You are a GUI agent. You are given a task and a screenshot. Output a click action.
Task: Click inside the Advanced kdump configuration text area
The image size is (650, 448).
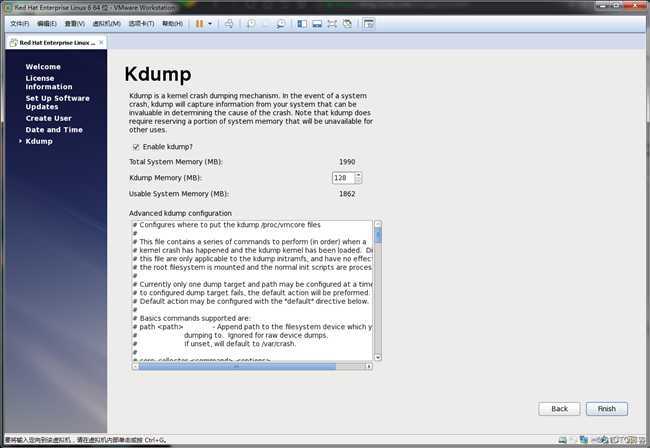(x=252, y=291)
